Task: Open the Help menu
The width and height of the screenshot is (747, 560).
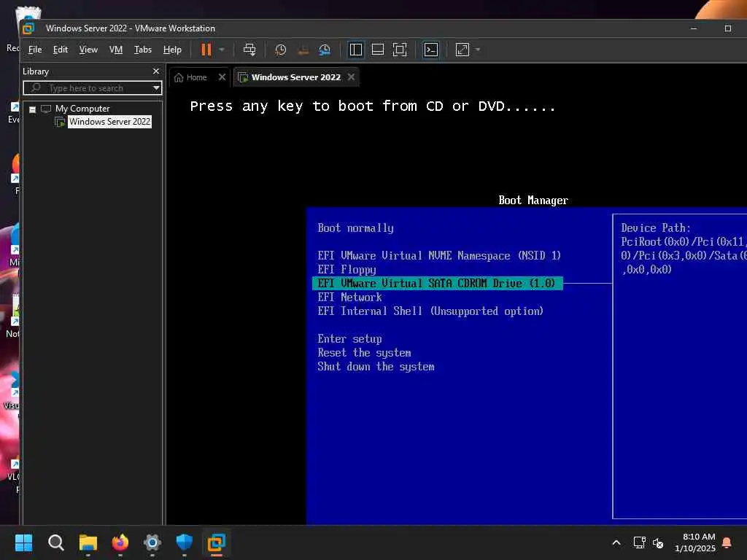Action: point(172,50)
